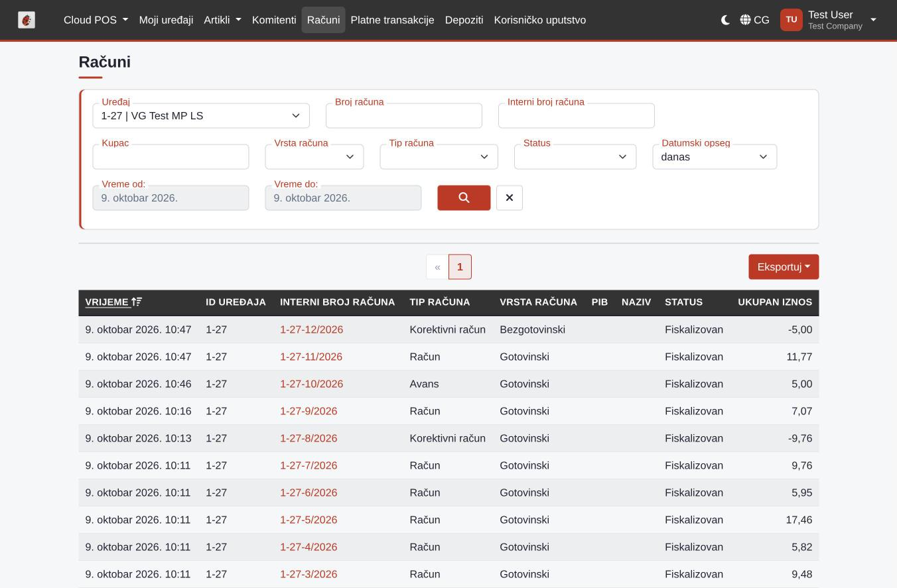The image size is (897, 588).
Task: Go to pagination page 1
Action: pyautogui.click(x=460, y=266)
